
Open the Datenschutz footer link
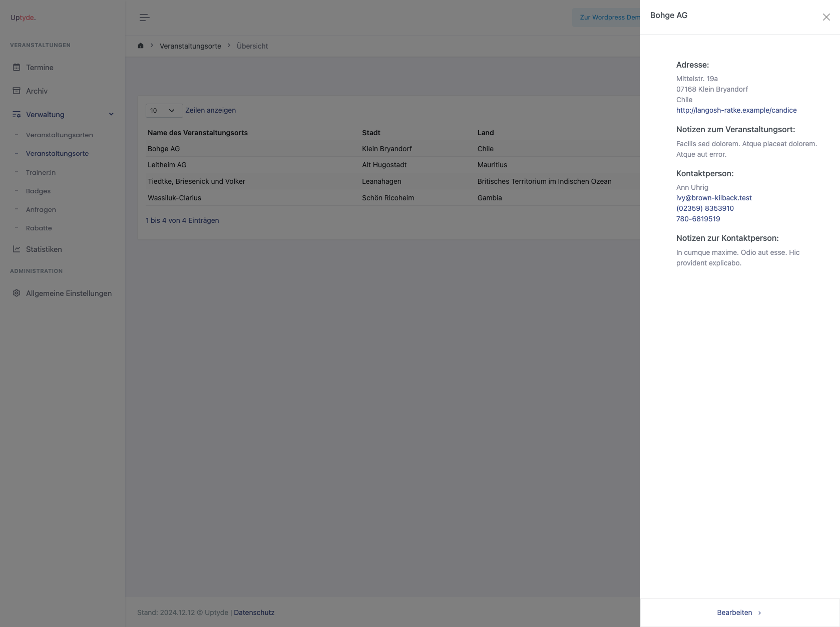[254, 613]
